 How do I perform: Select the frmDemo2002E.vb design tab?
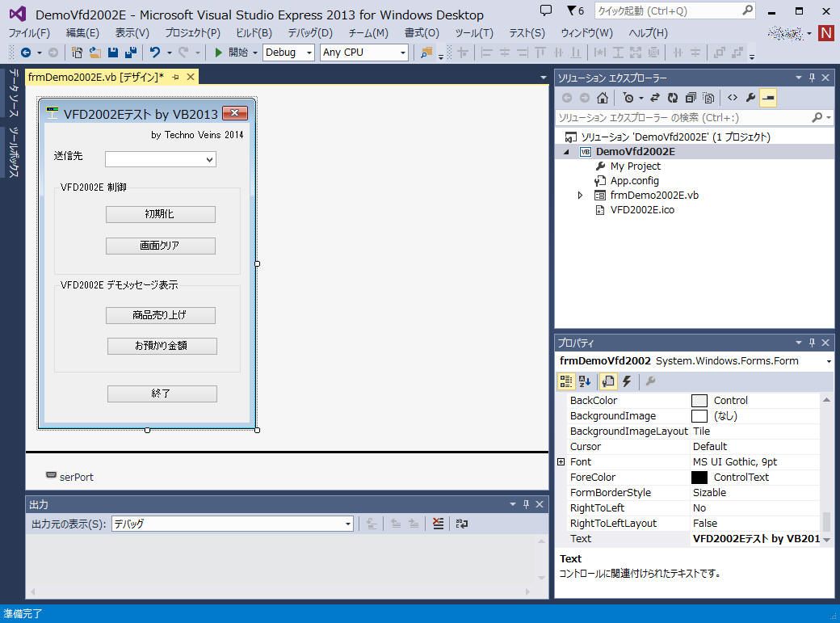96,78
